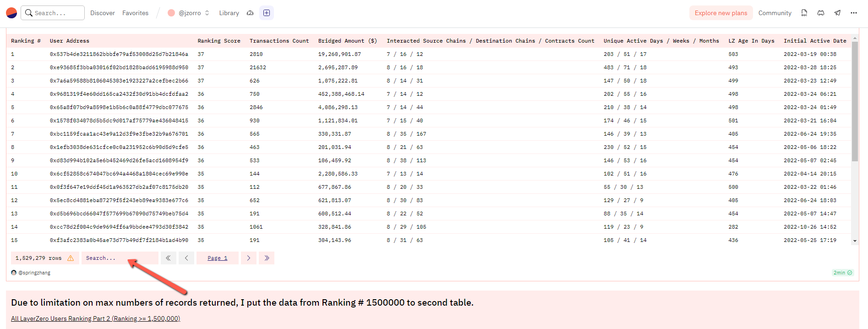Click the usage dashboard gauge icon
The width and height of the screenshot is (868, 329).
tap(250, 13)
